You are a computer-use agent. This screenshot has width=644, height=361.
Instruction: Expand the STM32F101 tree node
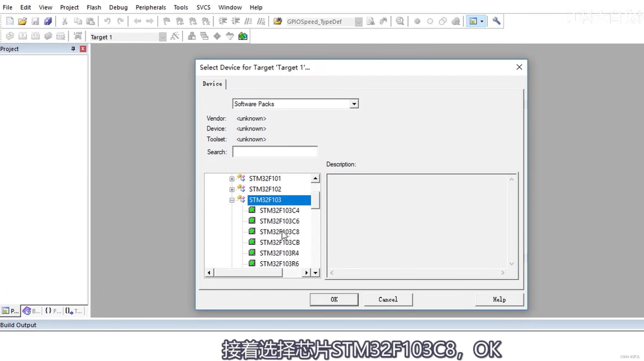(x=232, y=179)
